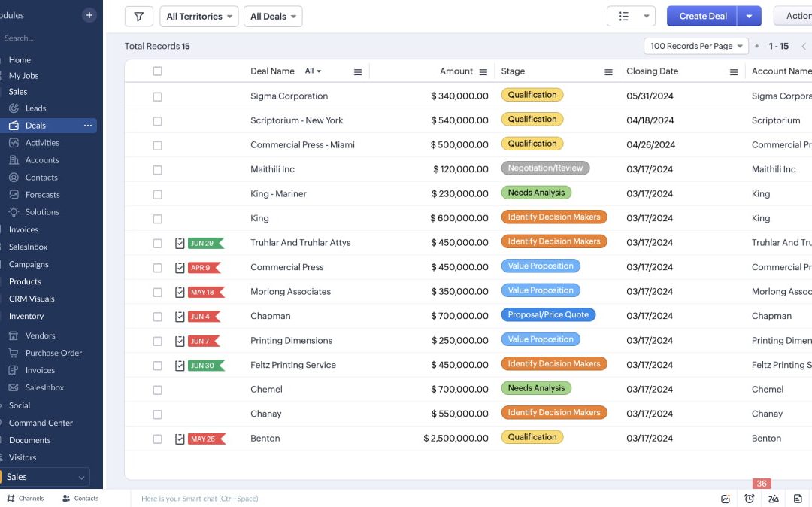Change 100 Records Per Page dropdown
812x507 pixels.
696,46
